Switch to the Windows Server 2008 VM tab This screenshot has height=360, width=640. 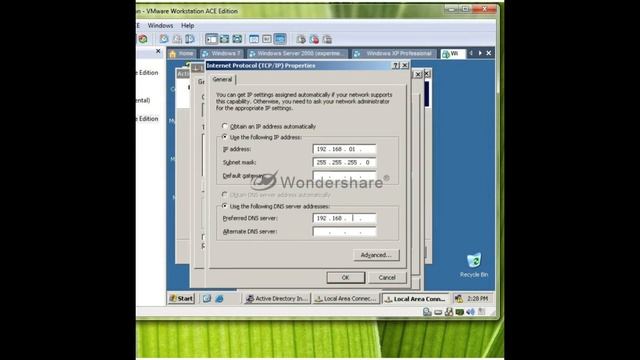point(297,53)
